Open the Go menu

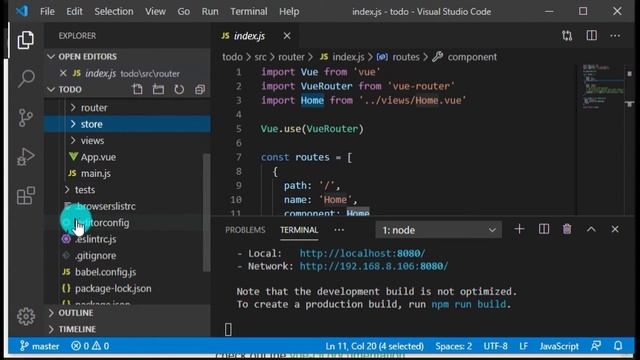(183, 11)
